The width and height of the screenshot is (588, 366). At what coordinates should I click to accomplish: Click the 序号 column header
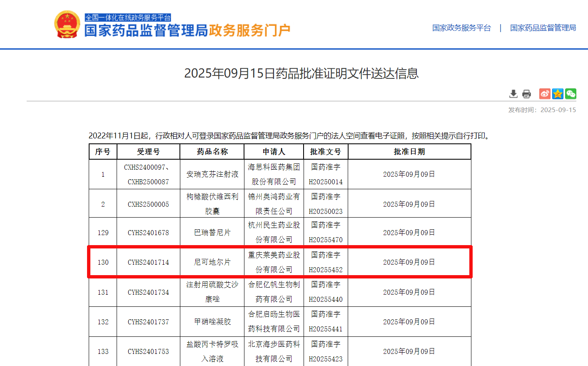coord(103,152)
